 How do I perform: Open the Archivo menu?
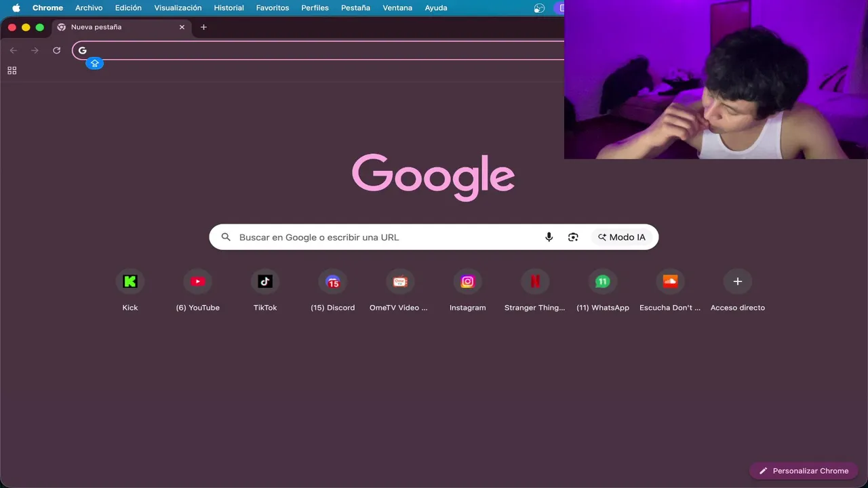click(89, 8)
